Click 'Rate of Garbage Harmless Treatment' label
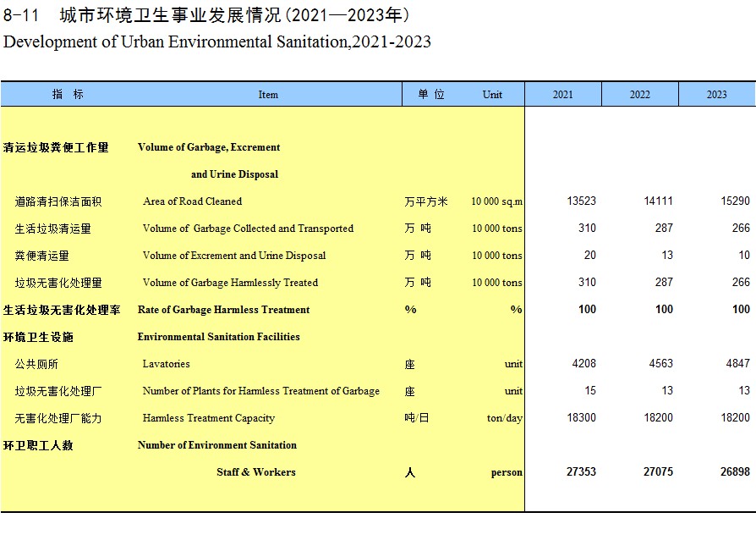The height and width of the screenshot is (540, 756). [x=224, y=309]
